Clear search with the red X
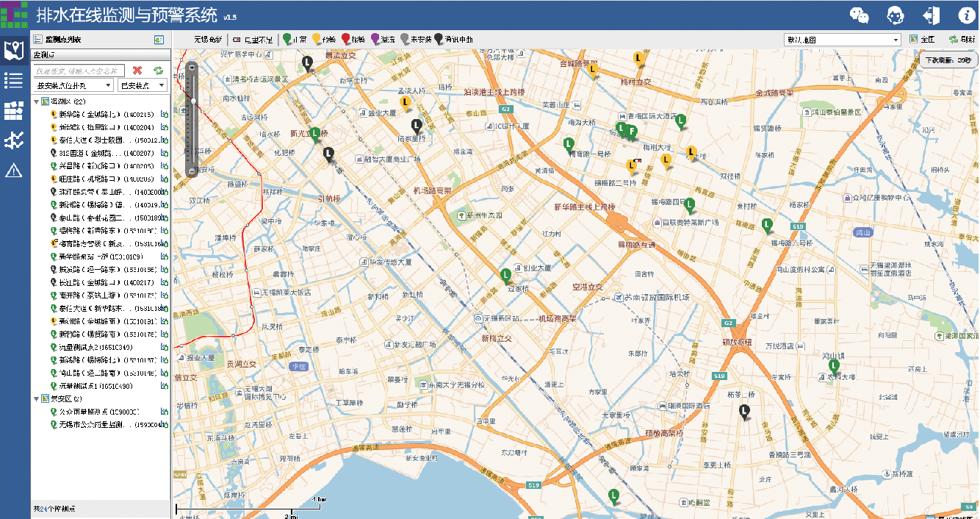980x519 pixels. point(137,70)
